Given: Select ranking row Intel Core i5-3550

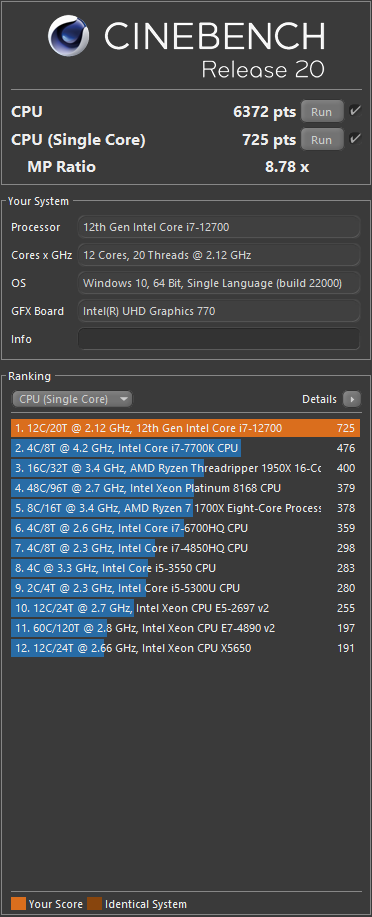Looking at the screenshot, I should [185, 568].
